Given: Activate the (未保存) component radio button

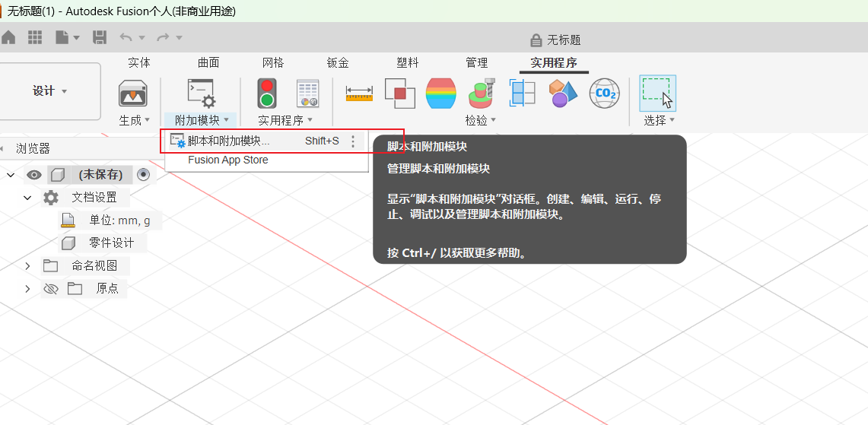Looking at the screenshot, I should pos(143,175).
